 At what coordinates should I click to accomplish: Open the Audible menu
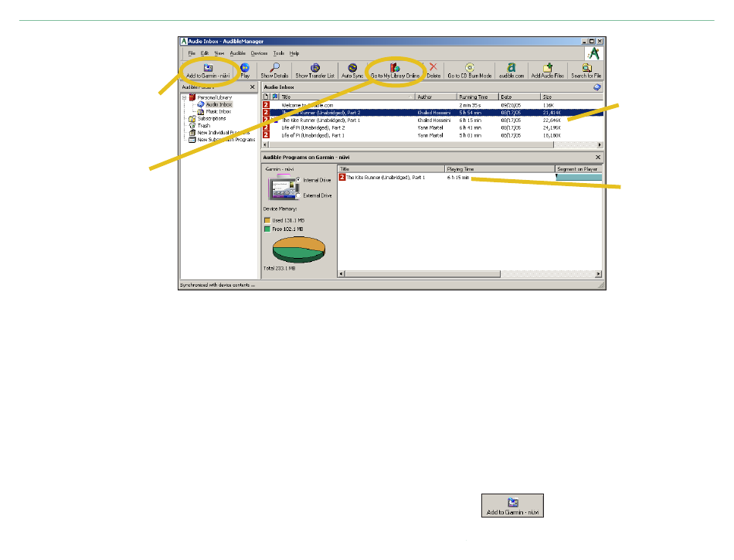tap(237, 53)
